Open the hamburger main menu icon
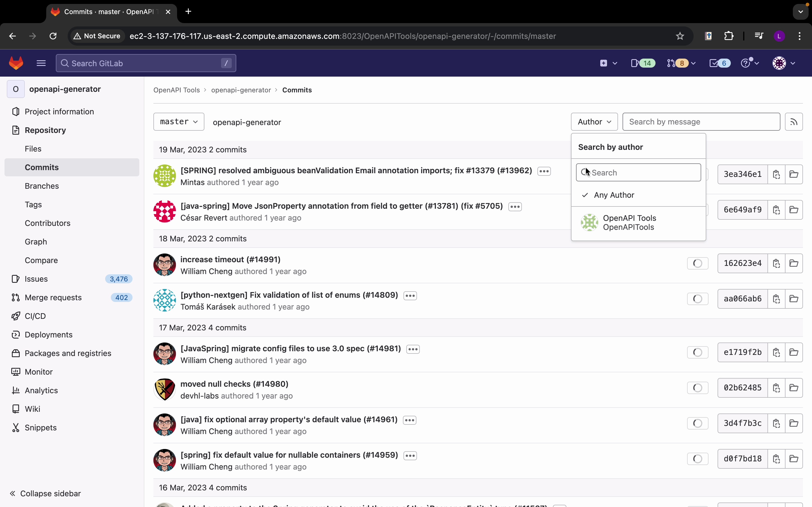This screenshot has width=812, height=507. pos(41,63)
